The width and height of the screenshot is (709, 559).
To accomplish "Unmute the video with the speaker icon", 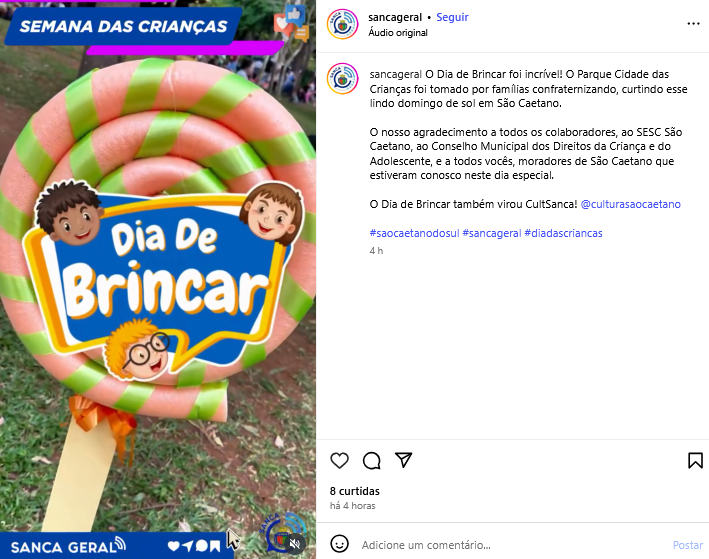I will tap(295, 543).
